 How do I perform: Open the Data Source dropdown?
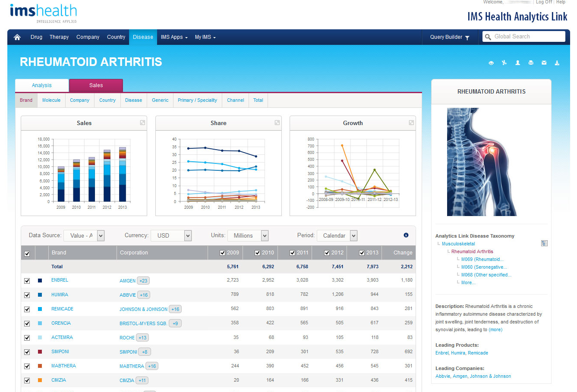pos(84,235)
